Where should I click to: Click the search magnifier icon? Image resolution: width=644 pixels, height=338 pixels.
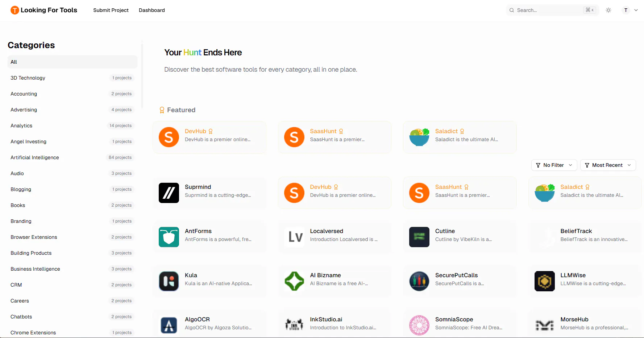[x=512, y=10]
